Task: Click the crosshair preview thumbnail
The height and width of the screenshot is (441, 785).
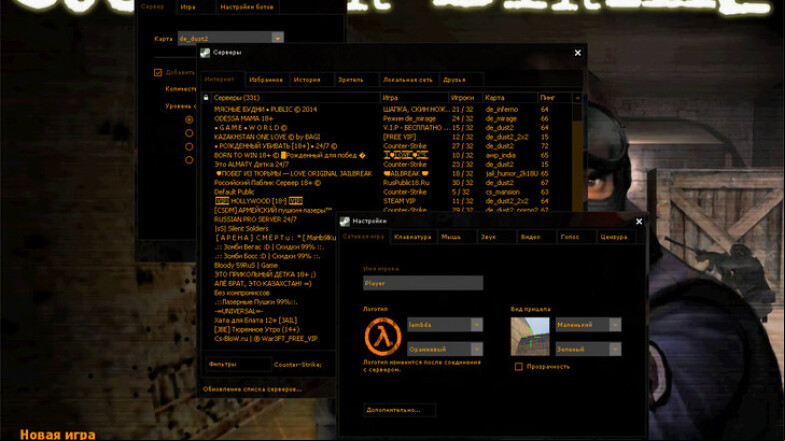Action: tap(530, 336)
